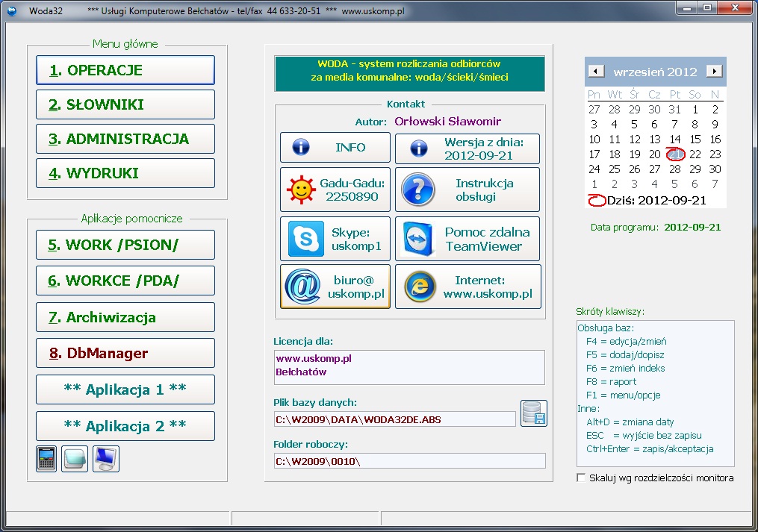Screen dimensions: 758x532
Task: Open 3. ADMINISTRACJA menu
Action: click(x=125, y=139)
